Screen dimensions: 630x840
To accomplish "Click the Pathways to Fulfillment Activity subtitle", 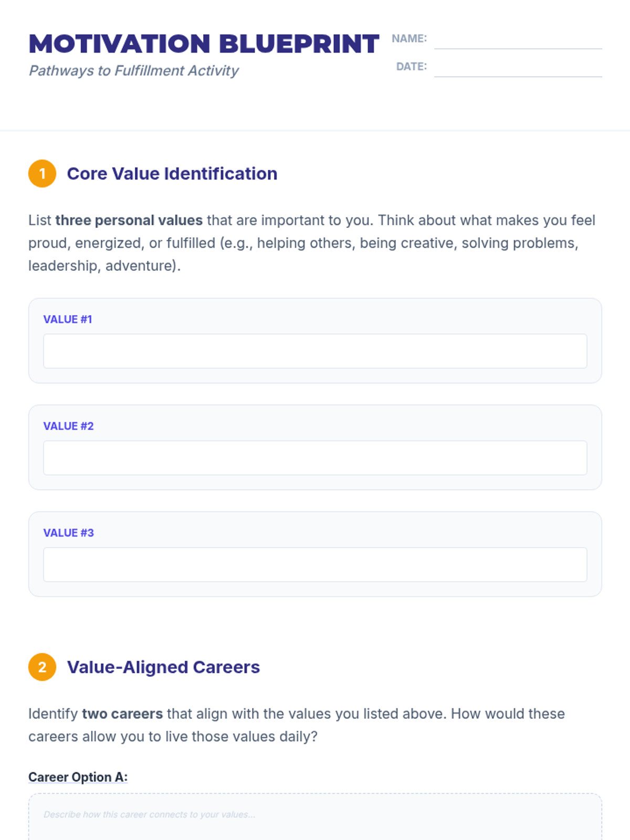I will (x=134, y=71).
